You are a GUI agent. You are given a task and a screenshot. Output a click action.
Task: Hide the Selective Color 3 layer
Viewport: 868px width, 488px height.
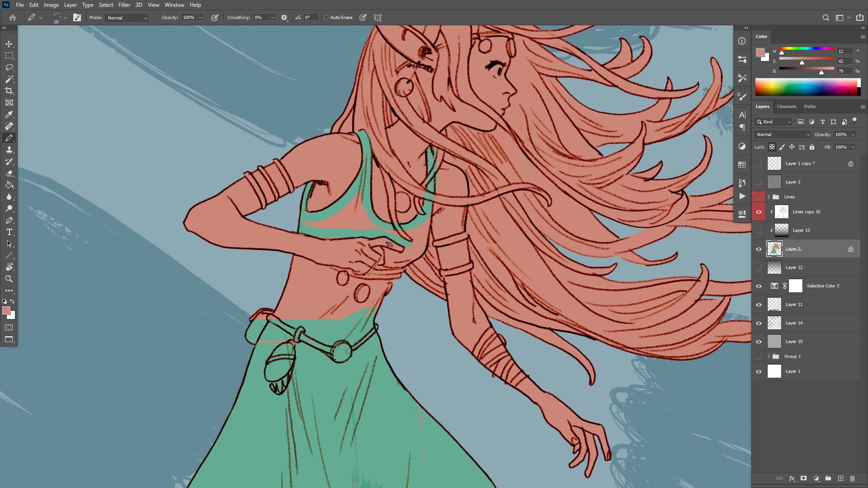click(x=759, y=286)
